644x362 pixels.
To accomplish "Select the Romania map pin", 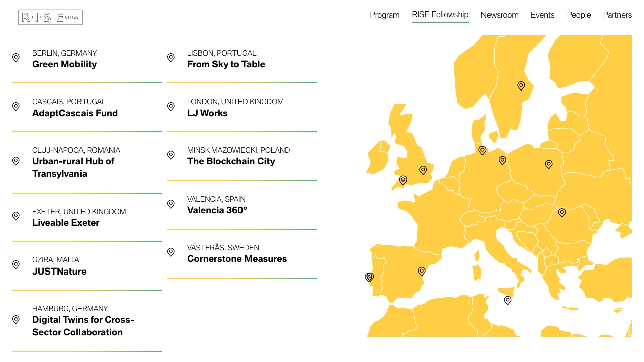I will 562,213.
